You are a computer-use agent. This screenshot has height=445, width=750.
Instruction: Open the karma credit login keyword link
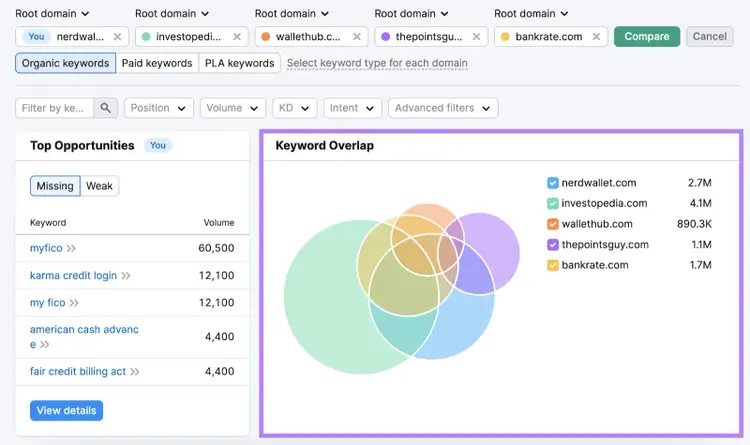(x=73, y=276)
